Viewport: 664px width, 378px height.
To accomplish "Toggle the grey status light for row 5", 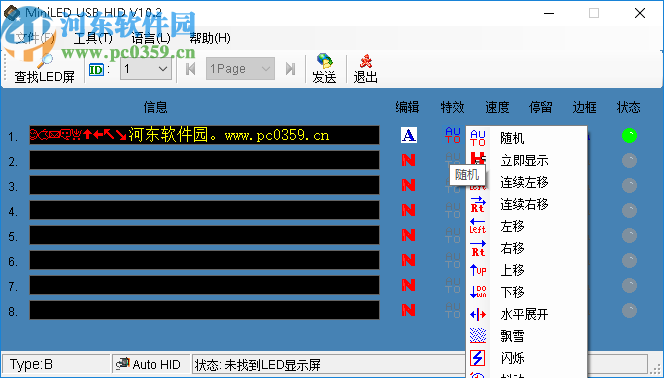I will (x=629, y=235).
